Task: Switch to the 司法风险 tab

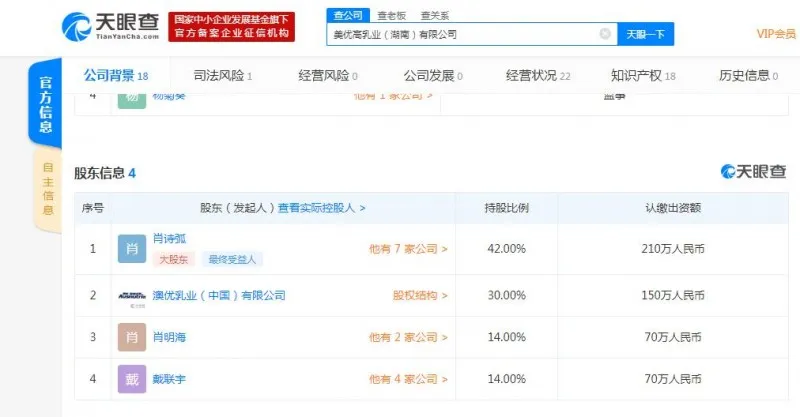Action: pos(222,76)
